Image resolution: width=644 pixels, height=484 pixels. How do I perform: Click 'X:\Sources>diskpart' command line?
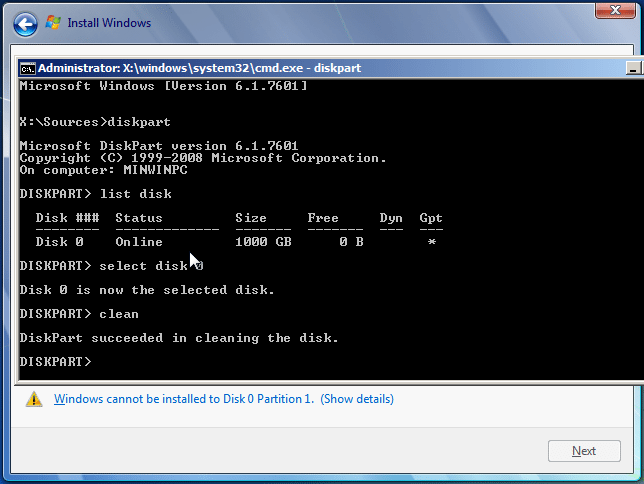pos(95,122)
